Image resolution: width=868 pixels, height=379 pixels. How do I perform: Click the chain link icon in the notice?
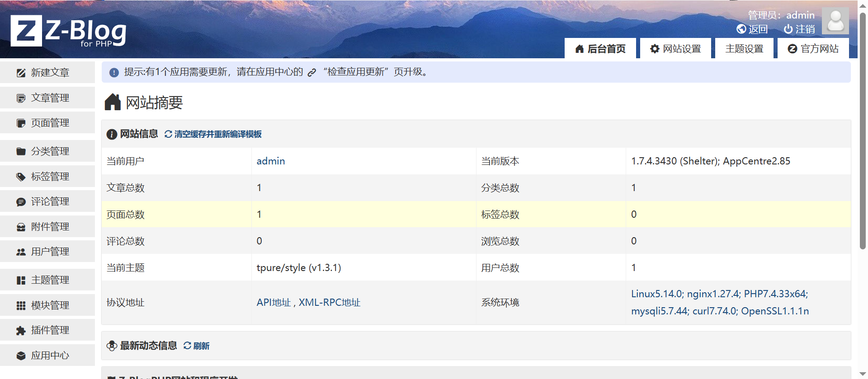[312, 72]
